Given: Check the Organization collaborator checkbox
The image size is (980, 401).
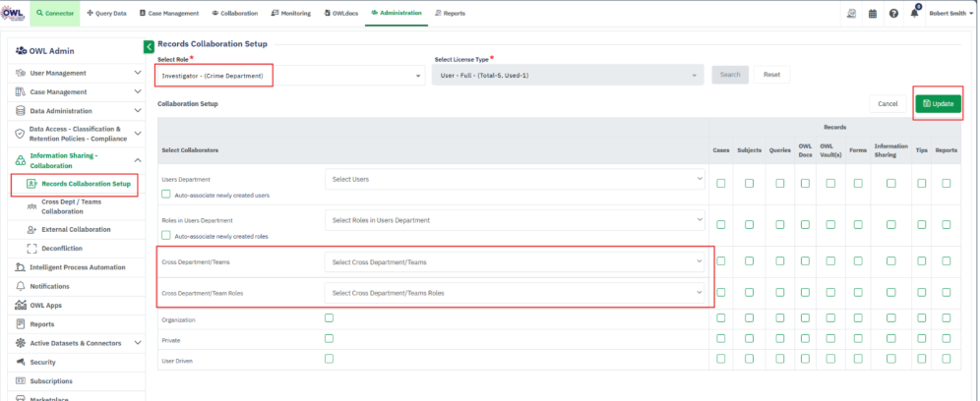Looking at the screenshot, I should click(329, 318).
